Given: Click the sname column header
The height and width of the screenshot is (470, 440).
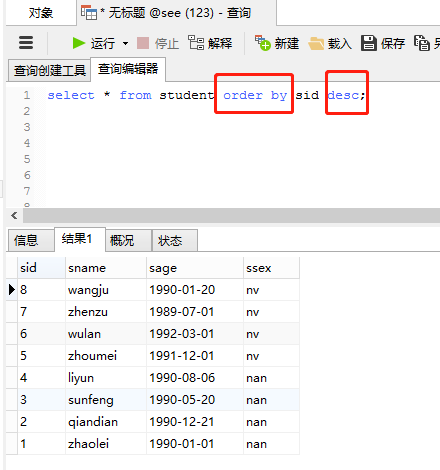Looking at the screenshot, I should point(106,268).
